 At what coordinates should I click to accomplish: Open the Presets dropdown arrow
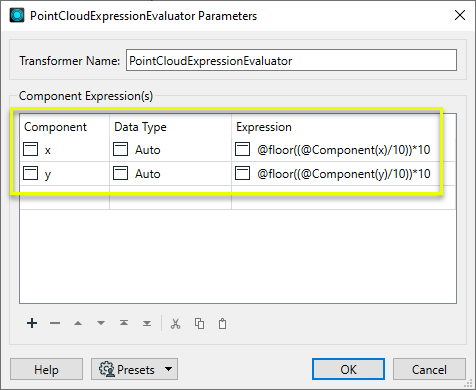coord(169,369)
